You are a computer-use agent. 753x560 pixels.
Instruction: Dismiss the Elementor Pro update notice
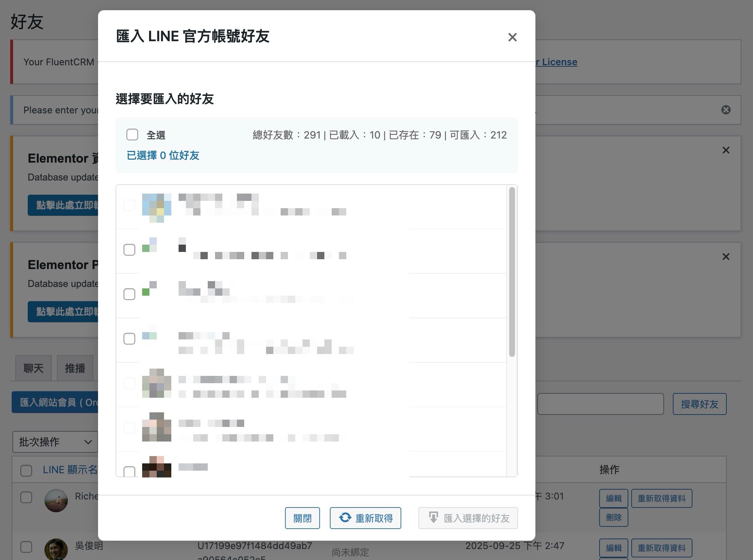(x=726, y=257)
